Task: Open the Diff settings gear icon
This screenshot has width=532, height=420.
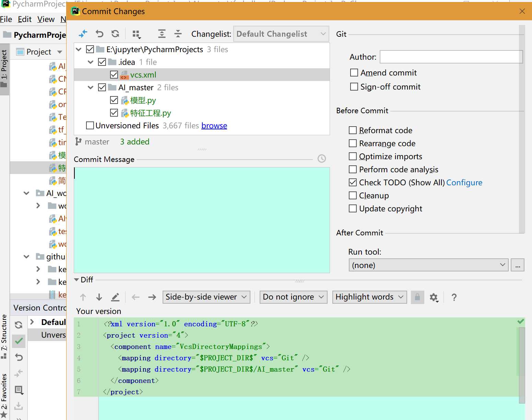Action: pyautogui.click(x=434, y=297)
